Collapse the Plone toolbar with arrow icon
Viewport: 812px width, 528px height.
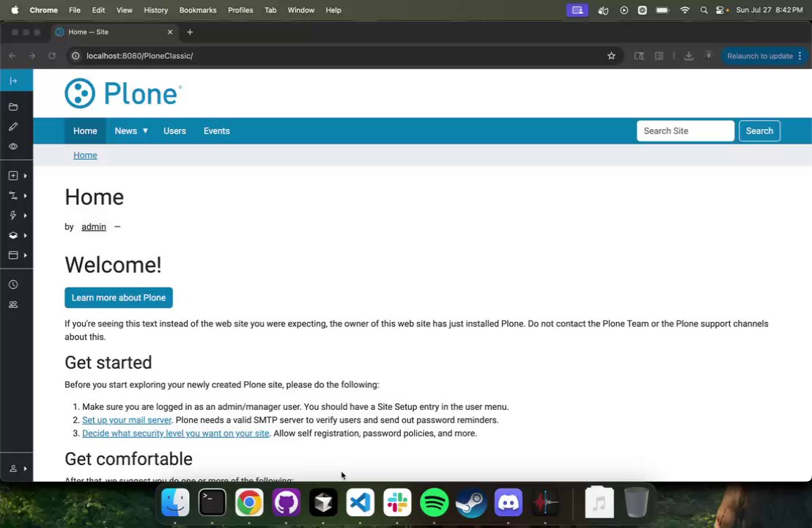pos(13,81)
